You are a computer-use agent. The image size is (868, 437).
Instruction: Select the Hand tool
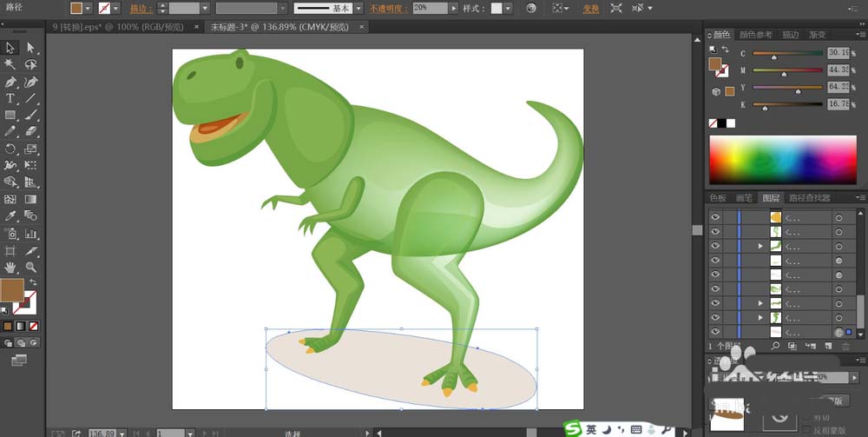coord(11,267)
